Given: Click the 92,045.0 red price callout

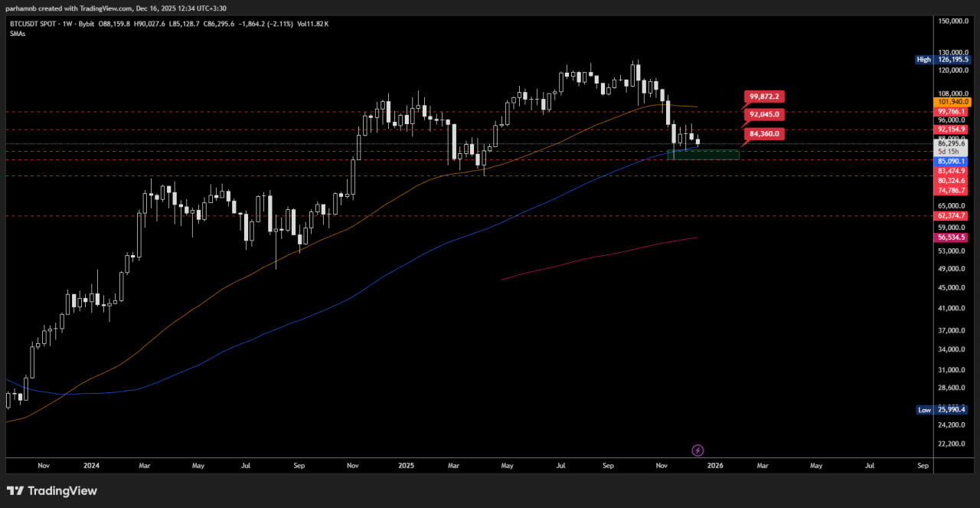Looking at the screenshot, I should (764, 114).
